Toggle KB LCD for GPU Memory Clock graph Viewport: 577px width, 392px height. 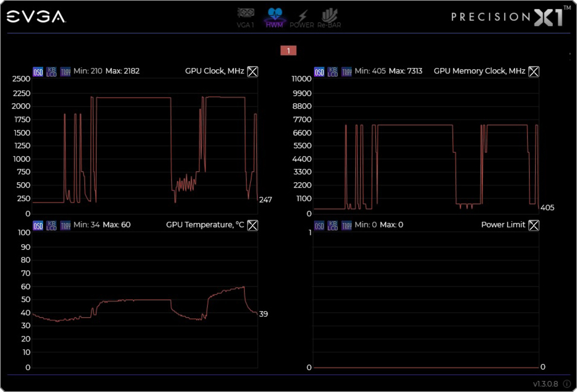click(x=333, y=72)
